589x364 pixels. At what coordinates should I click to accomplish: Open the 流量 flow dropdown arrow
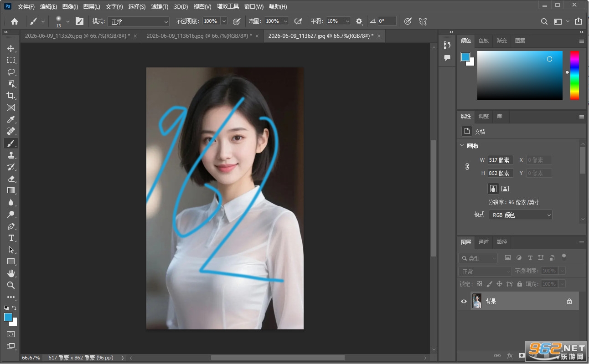285,21
